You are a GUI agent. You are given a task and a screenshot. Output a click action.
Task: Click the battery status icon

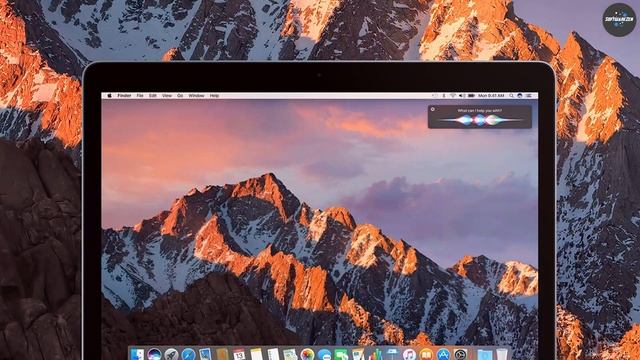[x=471, y=96]
